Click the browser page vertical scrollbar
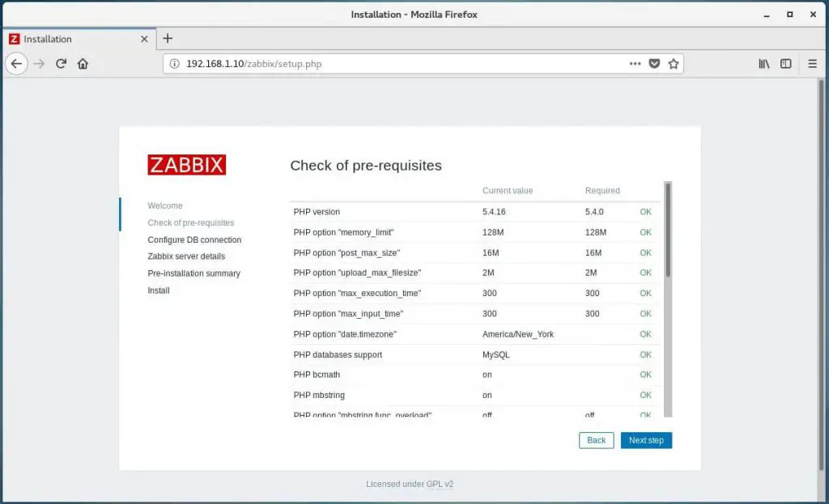The height and width of the screenshot is (504, 829). [821, 275]
